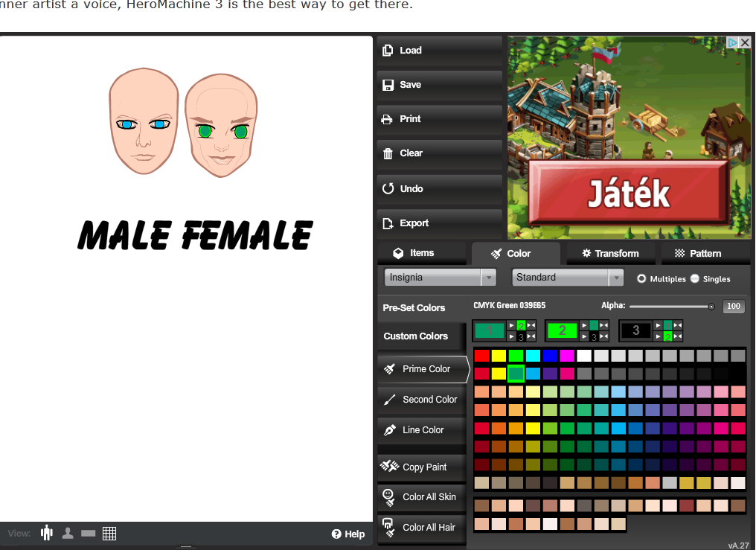
Task: Open the Insignia item dropdown
Action: 440,278
